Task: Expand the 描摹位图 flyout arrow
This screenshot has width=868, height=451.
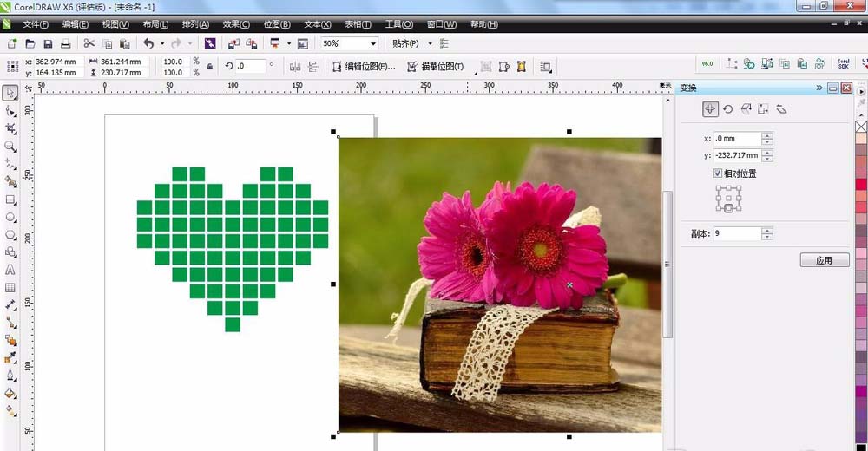Action: pos(476,73)
